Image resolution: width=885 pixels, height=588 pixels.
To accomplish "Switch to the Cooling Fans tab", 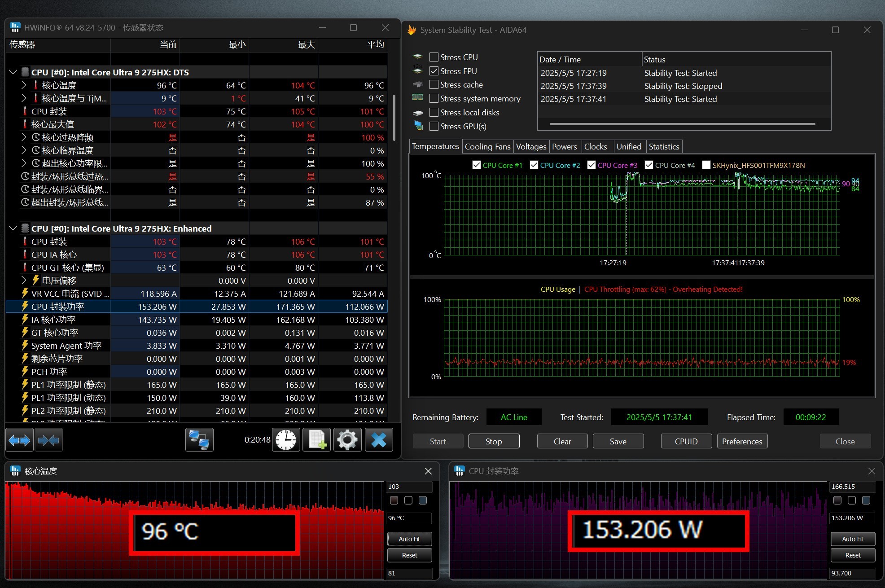I will pyautogui.click(x=487, y=146).
